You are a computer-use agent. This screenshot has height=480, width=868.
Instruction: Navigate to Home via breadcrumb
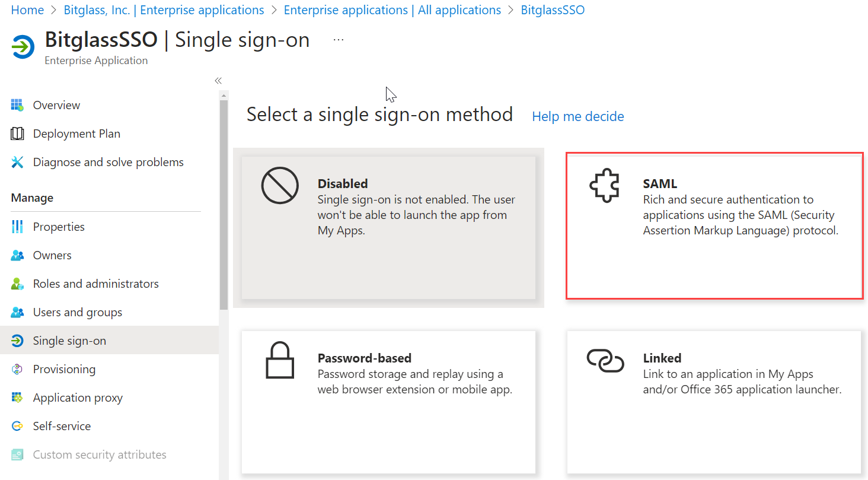pos(27,9)
